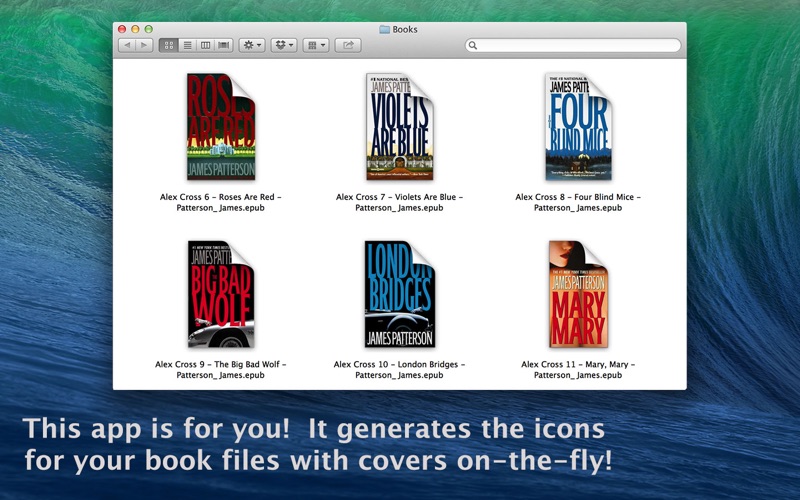This screenshot has height=500, width=800.
Task: Click filename Alex Cross 11 - Mary, Mary
Action: click(578, 369)
